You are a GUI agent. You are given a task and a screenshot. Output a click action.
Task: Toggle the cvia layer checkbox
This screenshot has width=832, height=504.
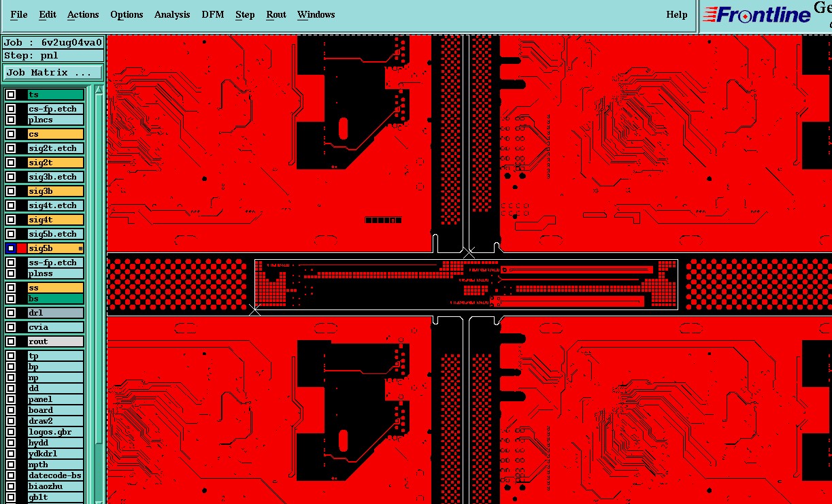point(11,327)
